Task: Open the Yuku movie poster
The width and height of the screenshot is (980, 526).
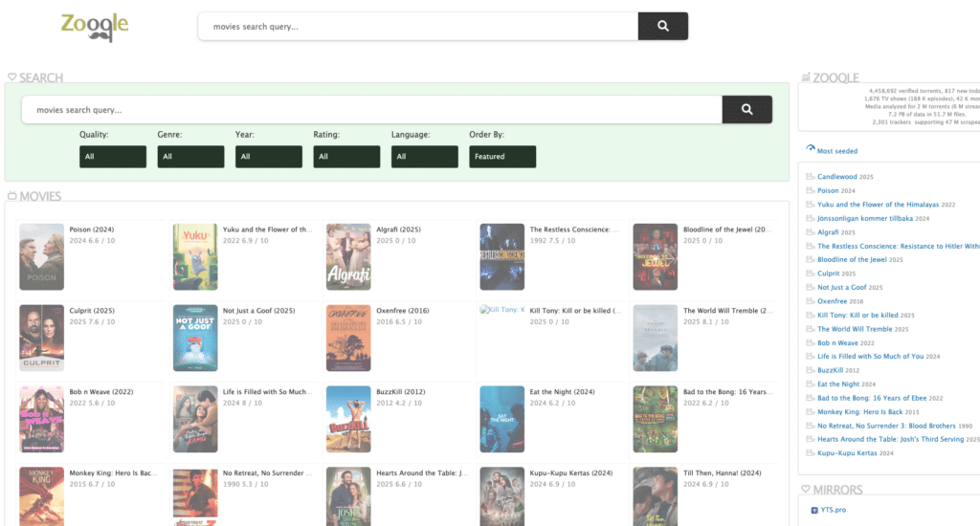Action: [x=195, y=256]
